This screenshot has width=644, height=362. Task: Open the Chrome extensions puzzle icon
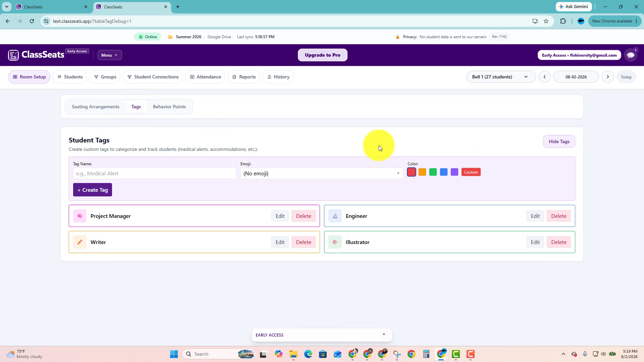(563, 21)
